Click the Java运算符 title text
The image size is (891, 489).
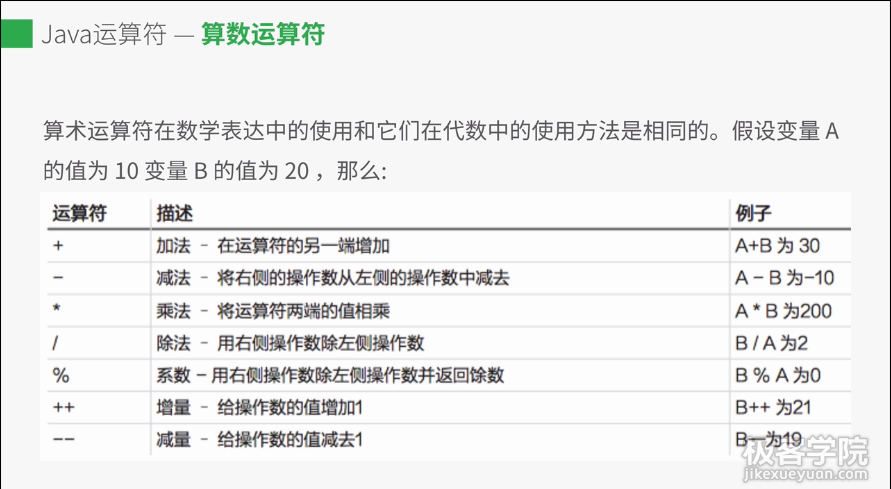(103, 34)
